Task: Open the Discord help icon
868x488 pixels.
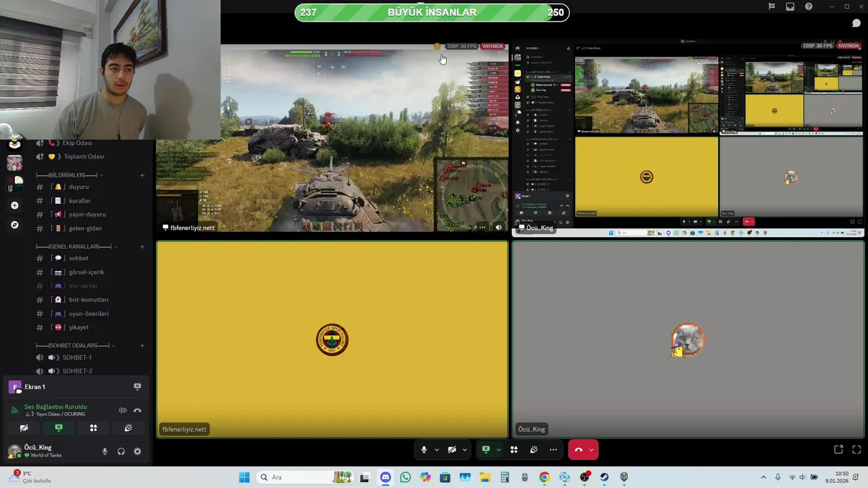Action: pos(808,7)
